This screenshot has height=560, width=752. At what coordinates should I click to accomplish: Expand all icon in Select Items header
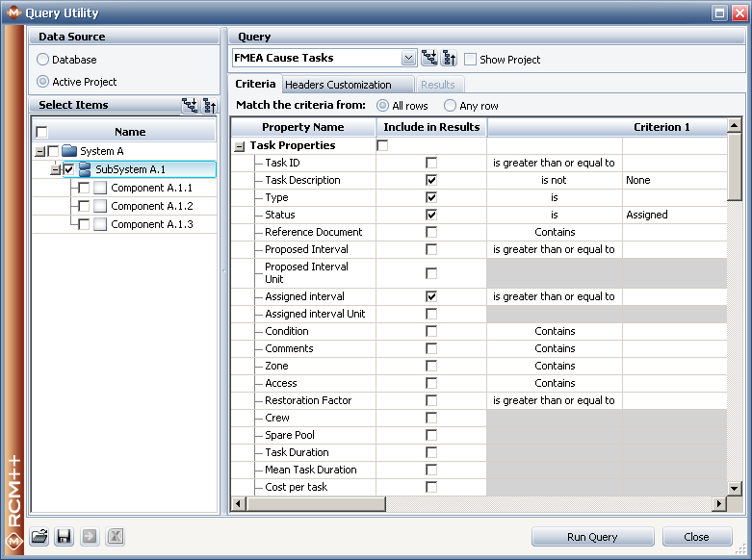pos(190,106)
